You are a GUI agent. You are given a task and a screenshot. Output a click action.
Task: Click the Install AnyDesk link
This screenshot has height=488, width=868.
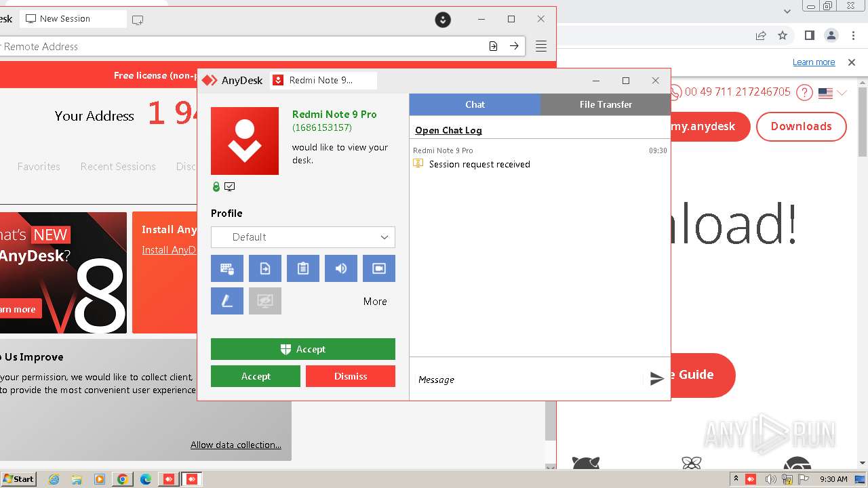169,250
